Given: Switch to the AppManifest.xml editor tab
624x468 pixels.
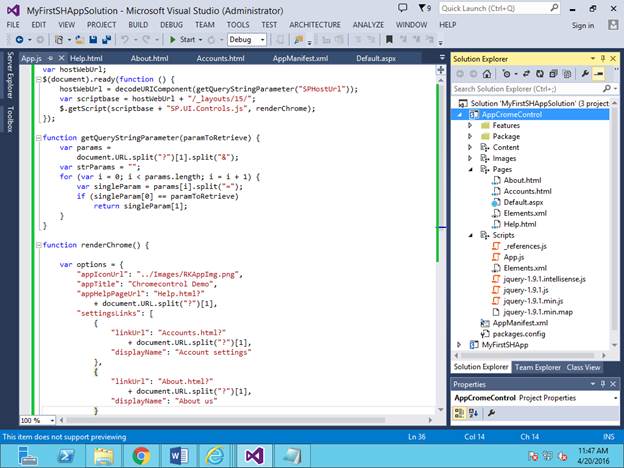Looking at the screenshot, I should [300, 58].
